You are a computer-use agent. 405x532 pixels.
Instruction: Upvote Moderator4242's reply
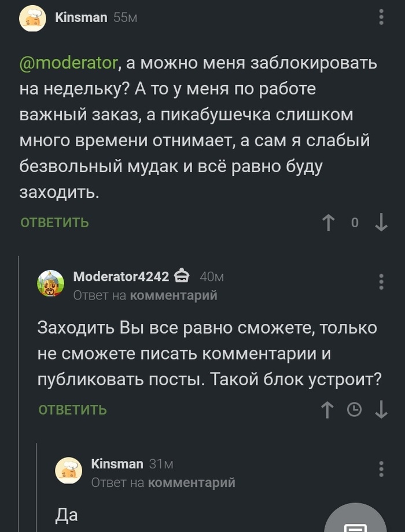coord(327,410)
